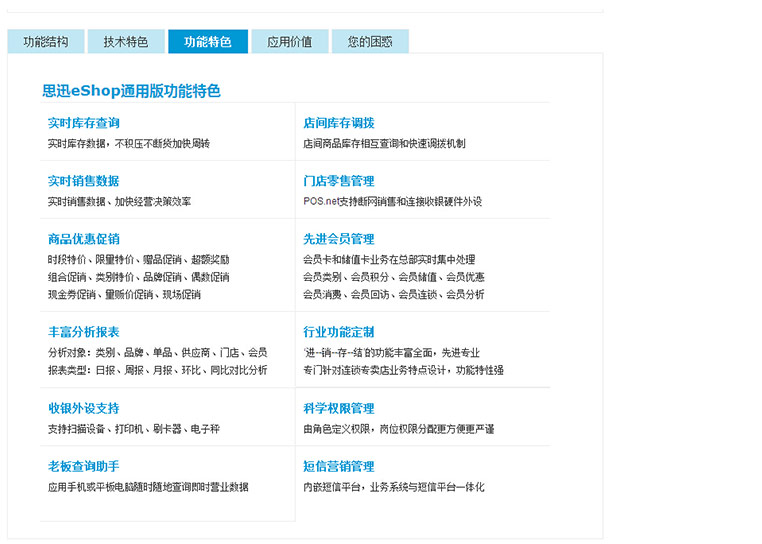
Task: Go to the 应用价值 tab
Action: coord(290,41)
